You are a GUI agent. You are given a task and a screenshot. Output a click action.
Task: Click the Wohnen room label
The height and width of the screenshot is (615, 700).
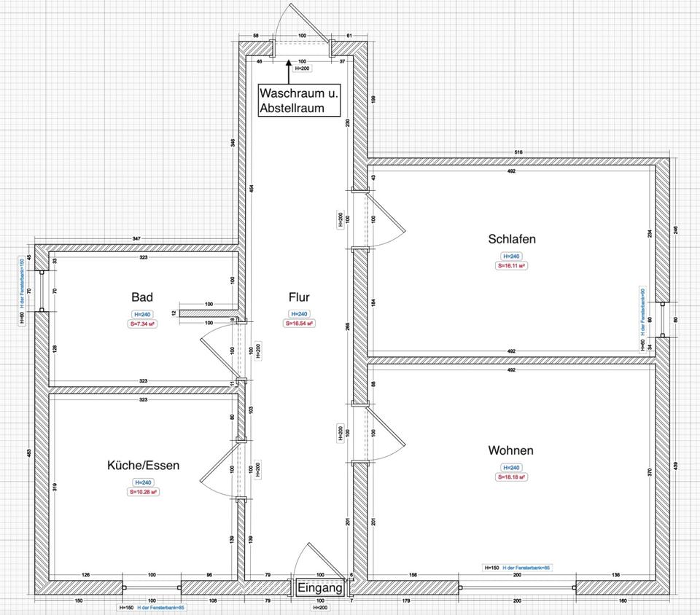tap(510, 450)
